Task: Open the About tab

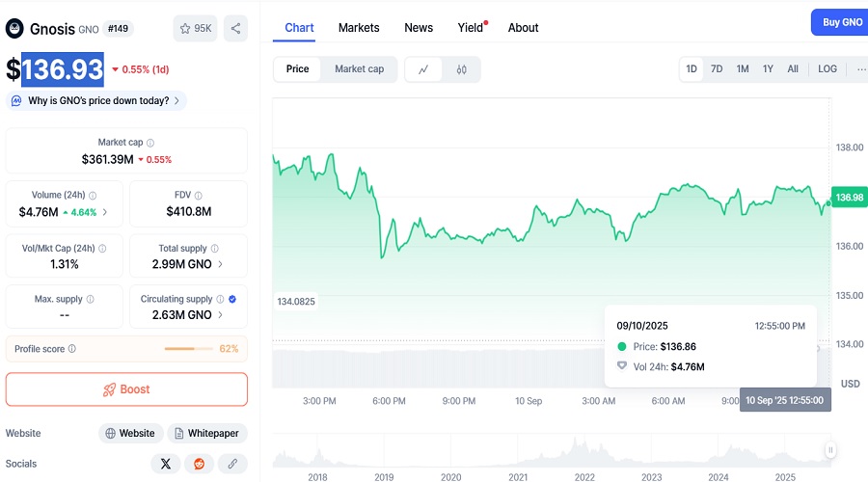Action: pos(523,28)
